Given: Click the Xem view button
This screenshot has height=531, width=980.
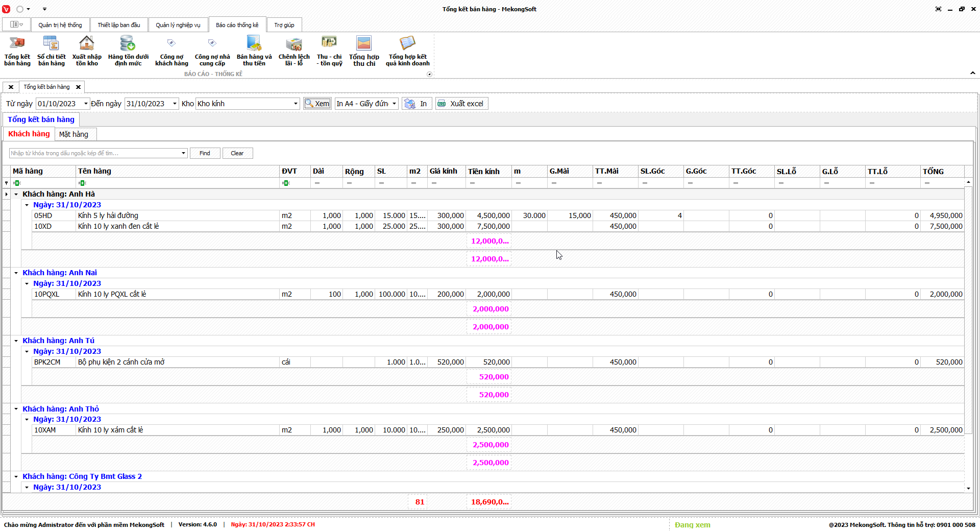Looking at the screenshot, I should tap(317, 104).
